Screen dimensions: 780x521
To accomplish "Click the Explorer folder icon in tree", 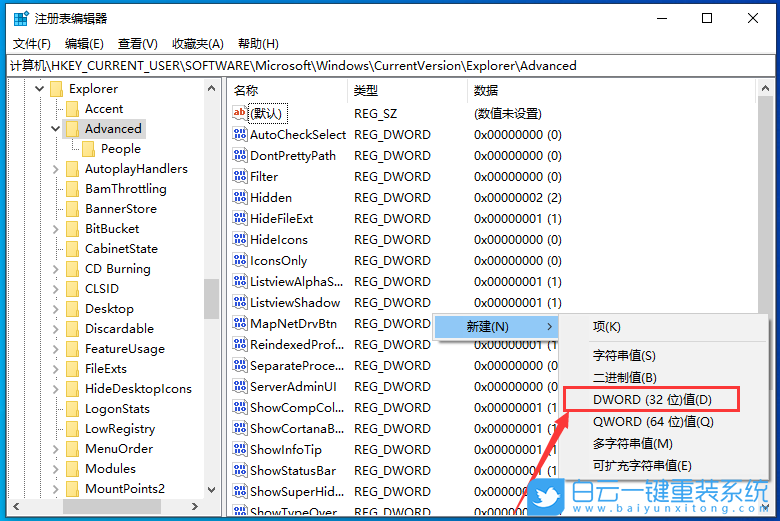I will [56, 89].
